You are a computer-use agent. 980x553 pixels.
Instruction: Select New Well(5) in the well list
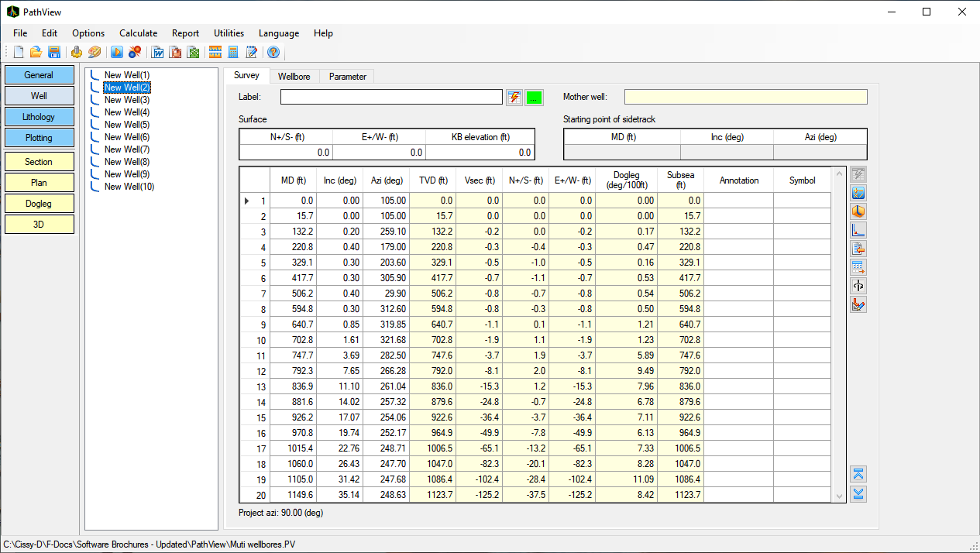127,125
